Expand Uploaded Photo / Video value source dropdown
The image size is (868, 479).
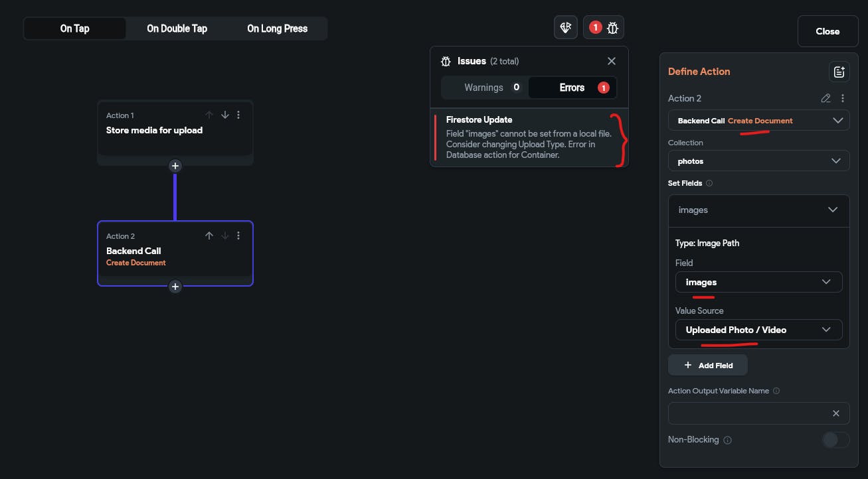click(758, 330)
